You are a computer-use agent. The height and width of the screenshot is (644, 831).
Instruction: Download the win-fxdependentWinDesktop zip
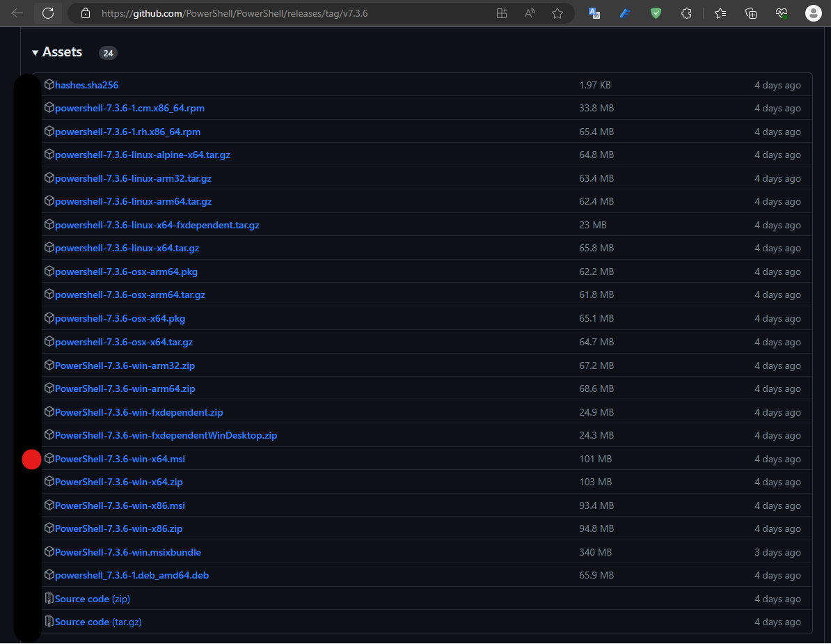click(x=166, y=436)
